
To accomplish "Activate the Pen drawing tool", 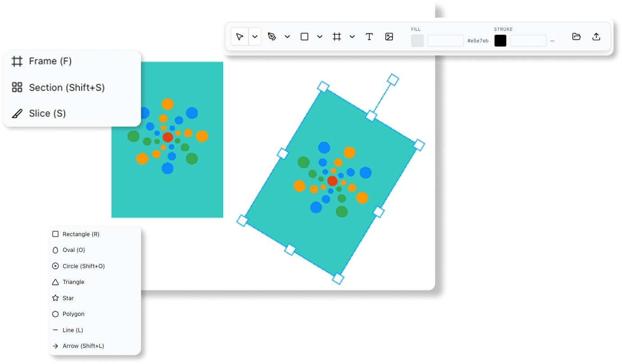I will click(x=272, y=36).
